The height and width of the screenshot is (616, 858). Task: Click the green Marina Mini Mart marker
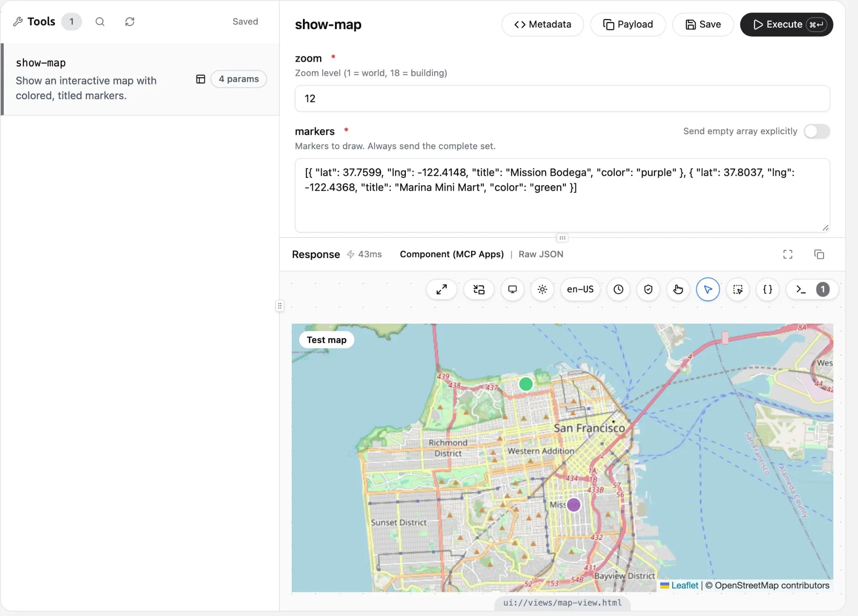[x=526, y=384]
